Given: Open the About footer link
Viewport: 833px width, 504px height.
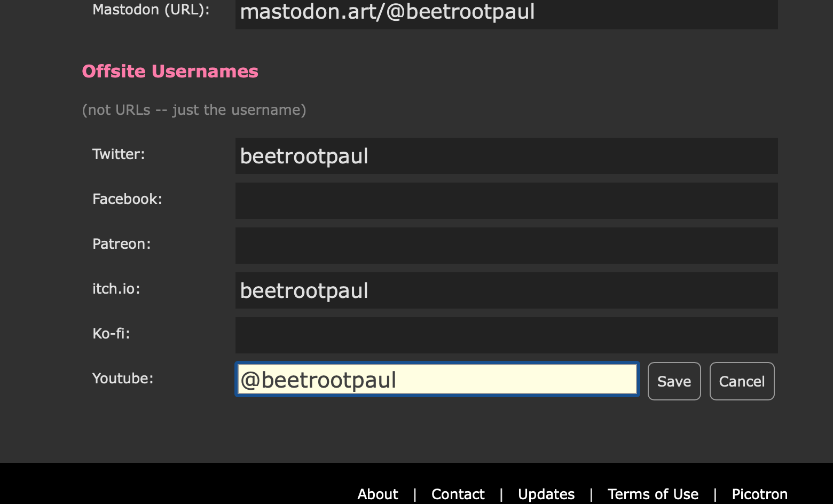Looking at the screenshot, I should (x=378, y=494).
